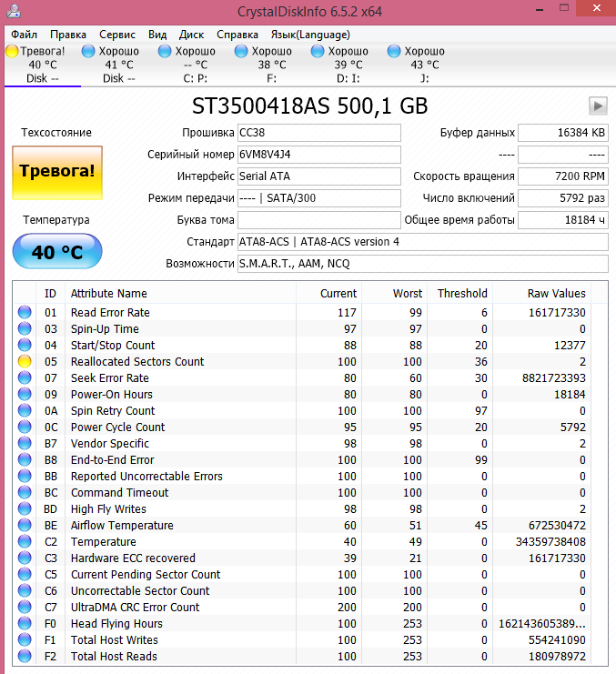Image resolution: width=616 pixels, height=674 pixels.
Task: Click status icon for Power Cycle Count
Action: tap(25, 427)
